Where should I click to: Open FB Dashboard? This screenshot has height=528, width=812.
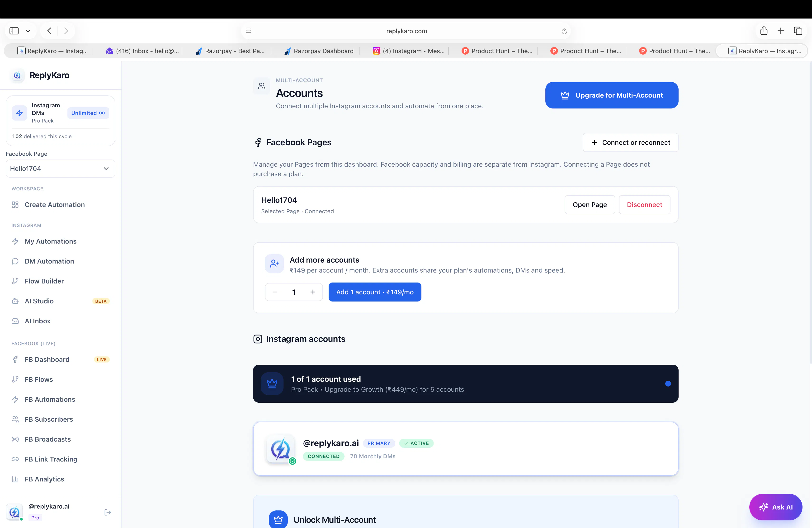(x=60, y=359)
